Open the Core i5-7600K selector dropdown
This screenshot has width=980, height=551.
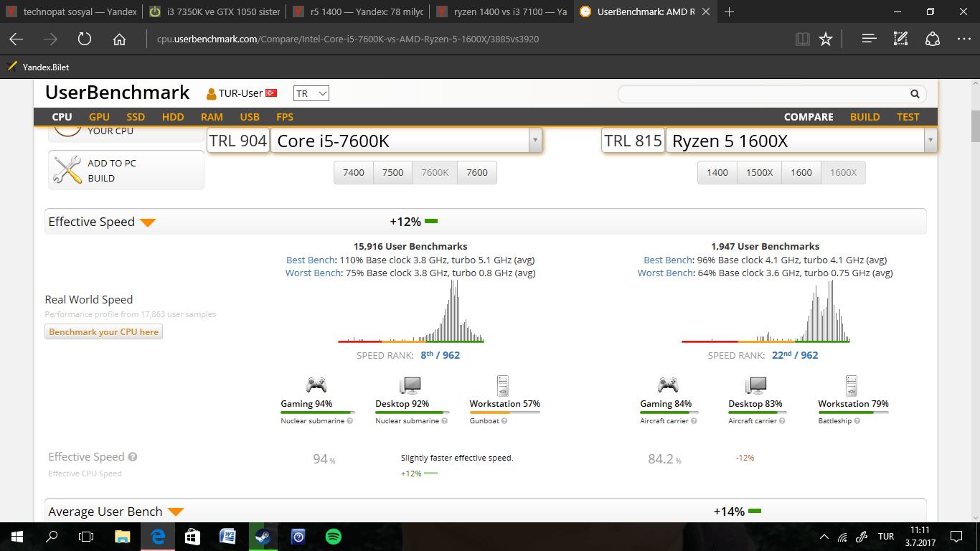click(535, 141)
